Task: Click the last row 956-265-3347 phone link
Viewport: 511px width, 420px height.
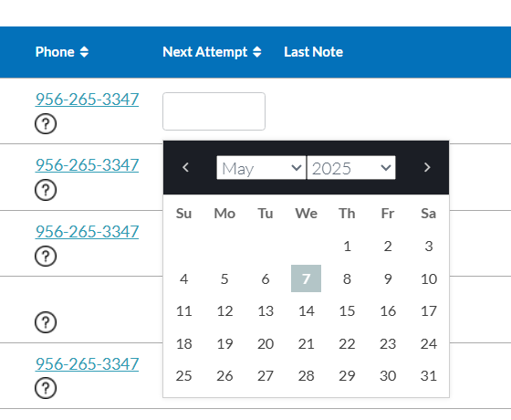Action: 87,364
